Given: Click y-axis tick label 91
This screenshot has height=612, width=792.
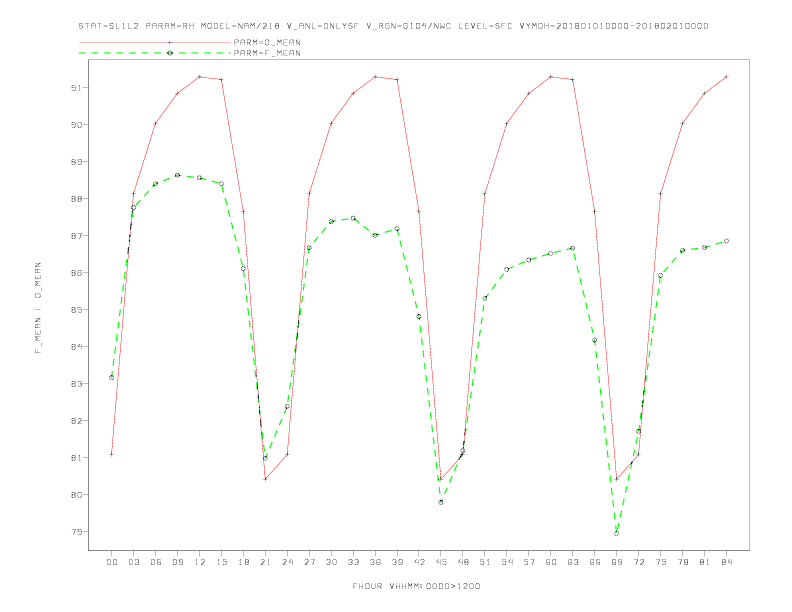Looking at the screenshot, I should coord(76,88).
